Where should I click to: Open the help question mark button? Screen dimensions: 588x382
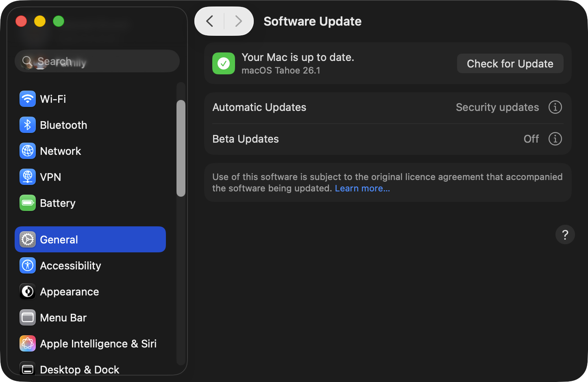coord(565,234)
